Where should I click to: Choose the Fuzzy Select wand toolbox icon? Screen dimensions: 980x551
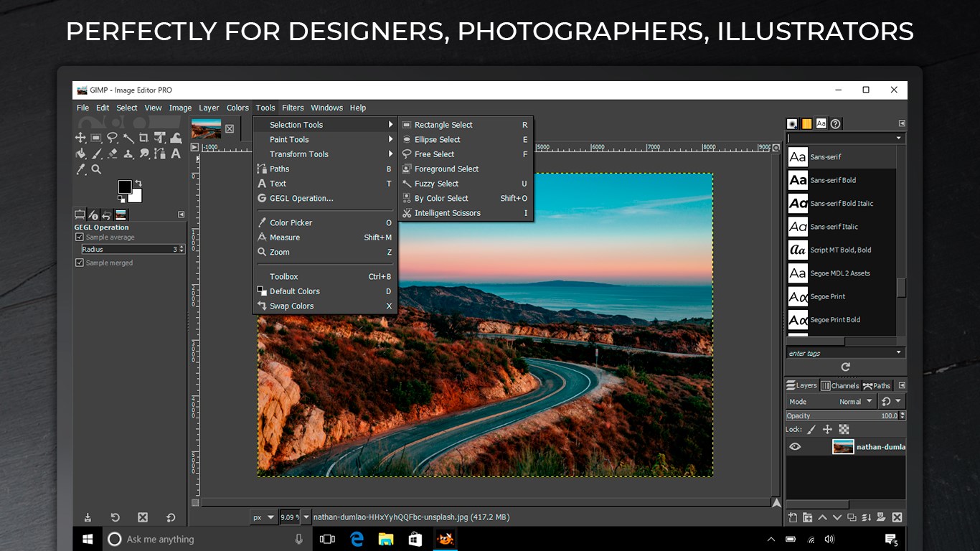point(128,138)
